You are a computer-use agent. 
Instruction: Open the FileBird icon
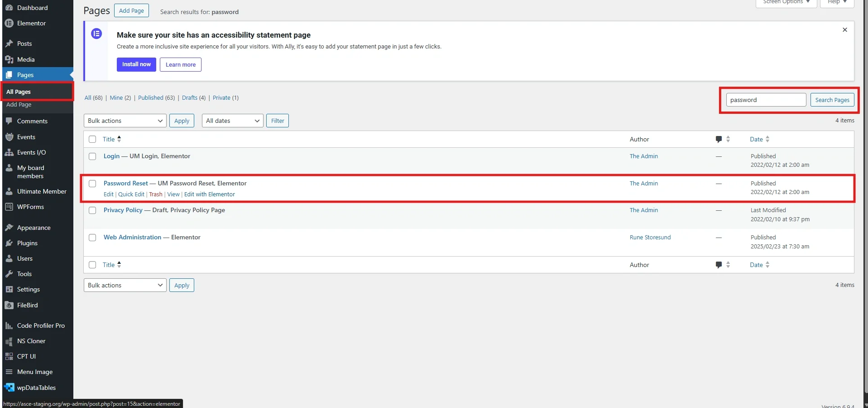[9, 305]
